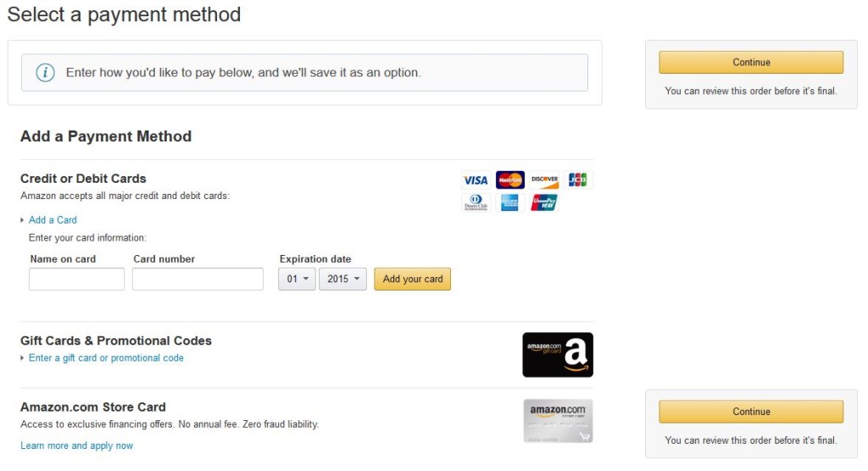The height and width of the screenshot is (471, 868).
Task: Click the silver Amazon Store Card image
Action: pos(557,420)
